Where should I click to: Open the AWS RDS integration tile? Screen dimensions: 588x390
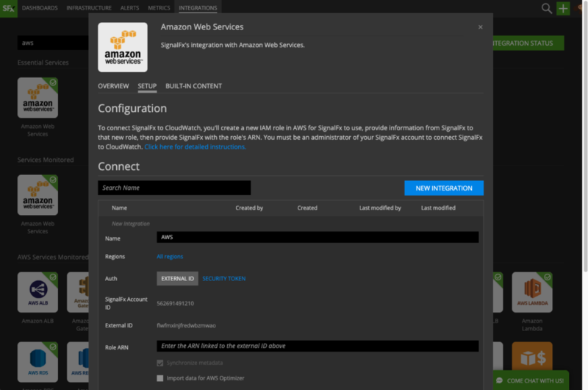pos(37,362)
